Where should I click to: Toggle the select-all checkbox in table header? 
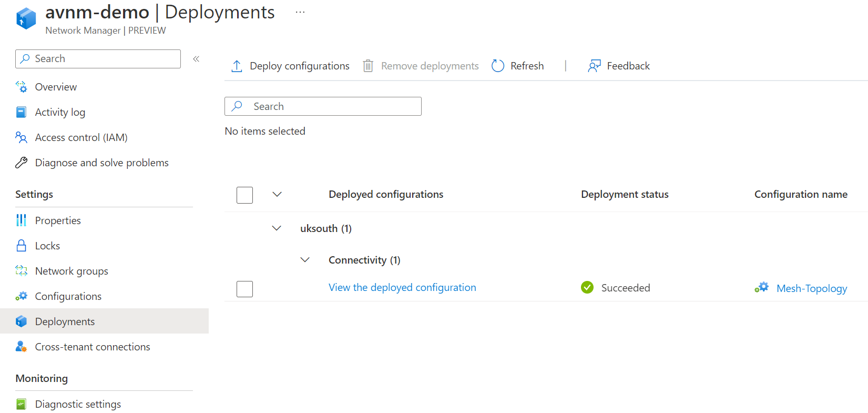(x=244, y=195)
